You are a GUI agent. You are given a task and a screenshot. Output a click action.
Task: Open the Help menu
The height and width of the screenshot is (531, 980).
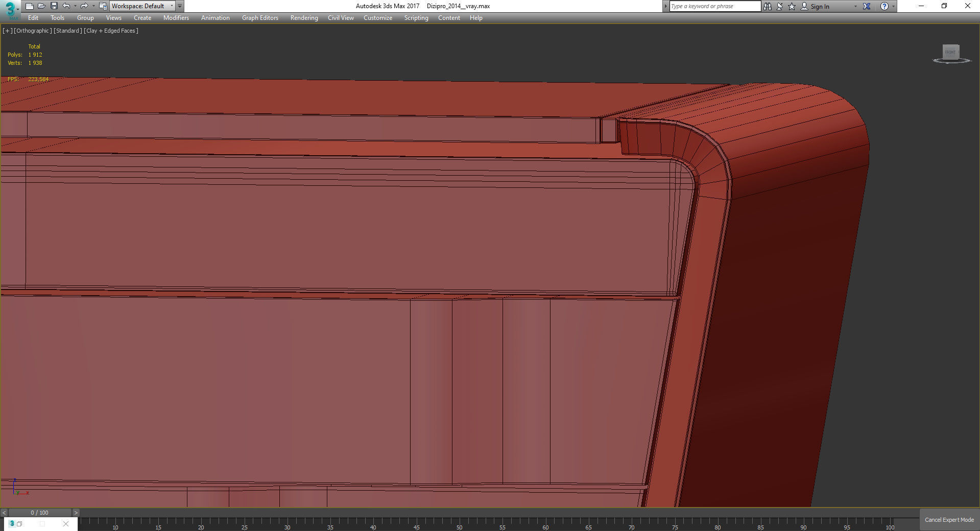point(476,18)
